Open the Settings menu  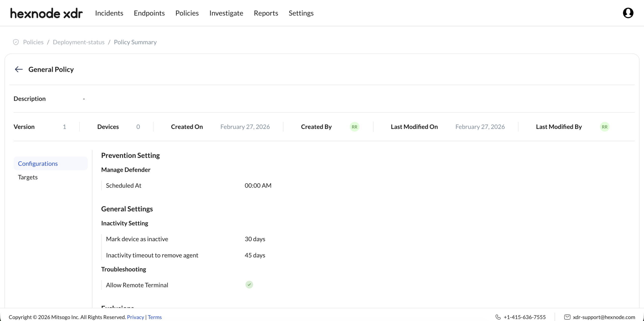(301, 13)
